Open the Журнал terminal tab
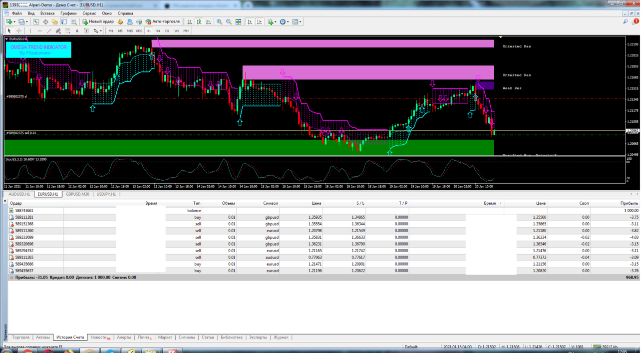644x353 pixels. (x=281, y=338)
